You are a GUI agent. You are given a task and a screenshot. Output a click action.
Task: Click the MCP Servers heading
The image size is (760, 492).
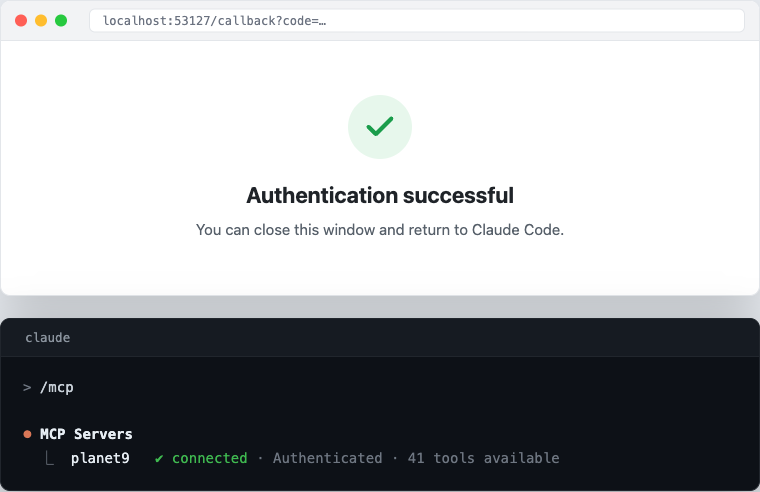(x=86, y=434)
